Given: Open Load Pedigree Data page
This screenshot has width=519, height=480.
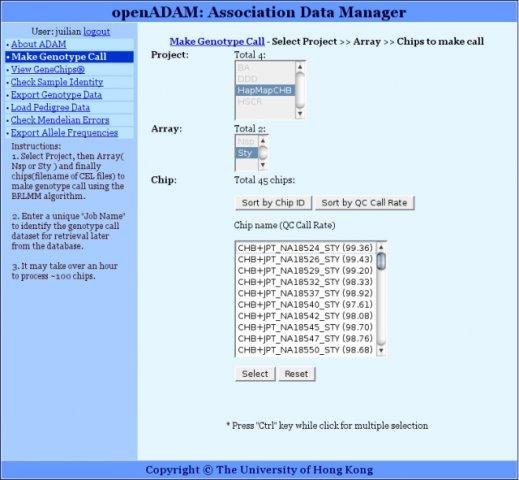Looking at the screenshot, I should [50, 107].
